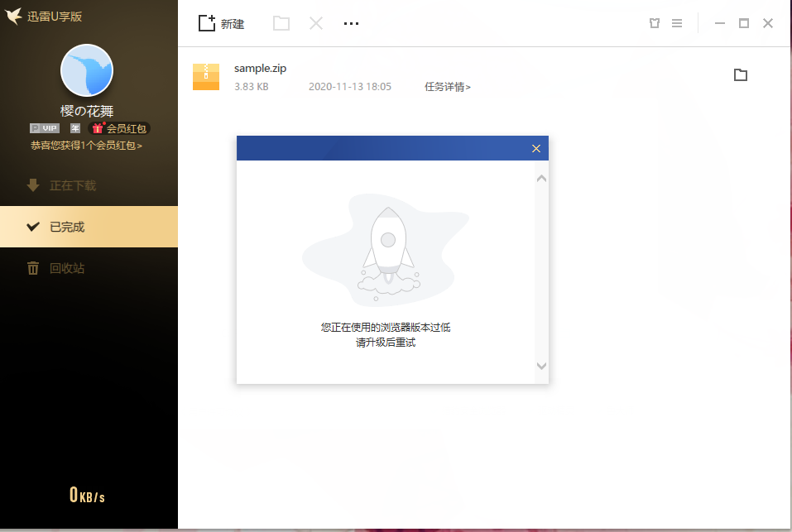Select the sample.zip file name
792x532 pixels.
coord(260,68)
